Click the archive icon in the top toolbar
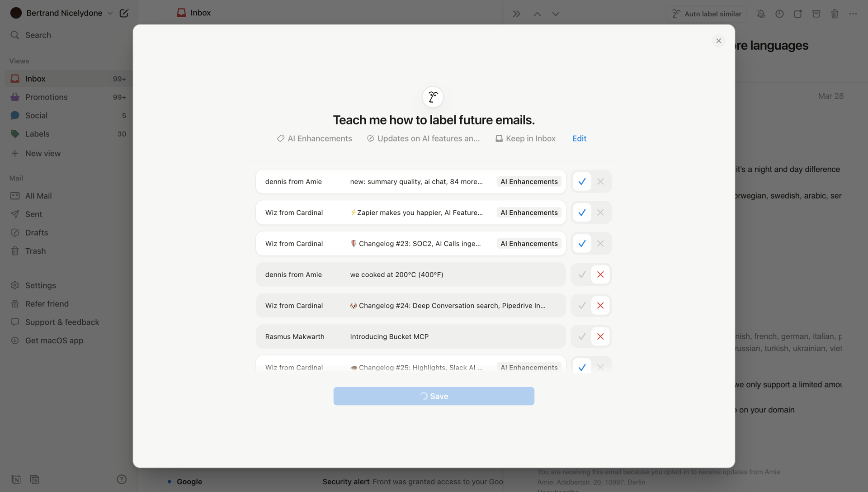868x492 pixels. click(x=816, y=14)
